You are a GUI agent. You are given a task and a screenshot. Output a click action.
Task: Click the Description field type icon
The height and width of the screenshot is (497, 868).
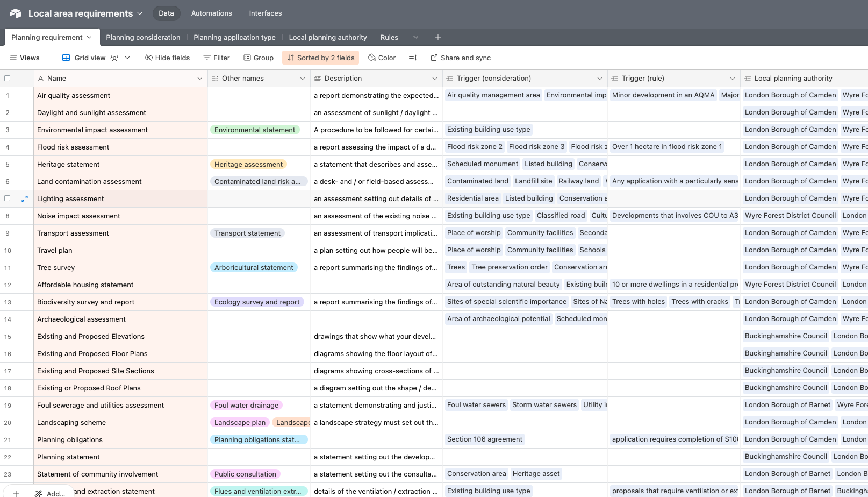[318, 79]
